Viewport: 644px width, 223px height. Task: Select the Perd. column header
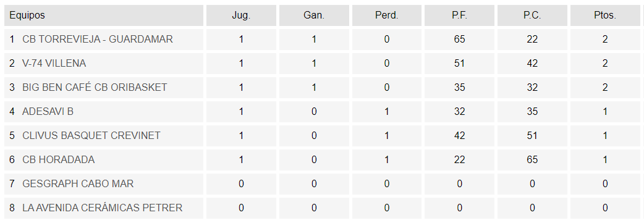(387, 15)
